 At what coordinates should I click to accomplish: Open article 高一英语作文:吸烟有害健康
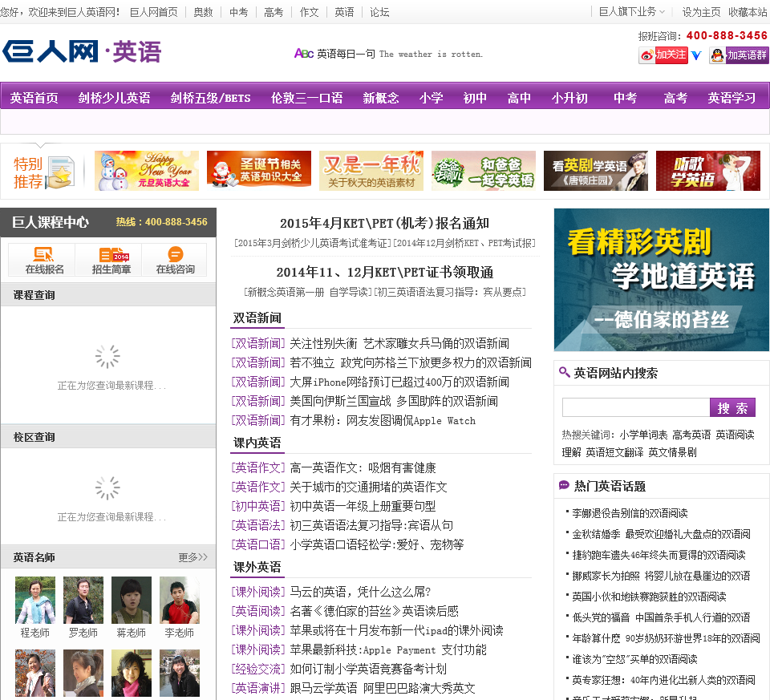click(x=363, y=467)
